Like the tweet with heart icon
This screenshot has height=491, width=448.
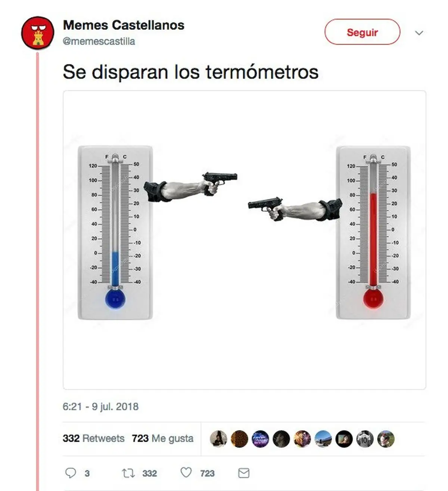click(186, 473)
